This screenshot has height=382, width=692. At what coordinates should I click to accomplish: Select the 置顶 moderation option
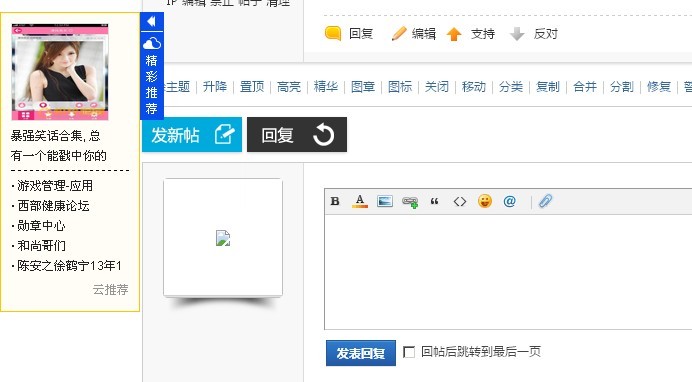click(x=252, y=86)
